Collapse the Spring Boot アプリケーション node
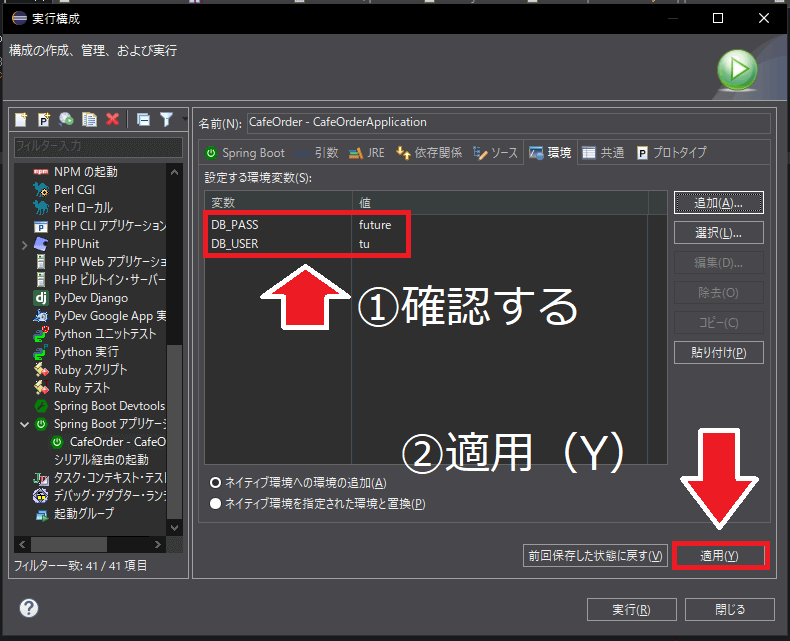 point(24,424)
